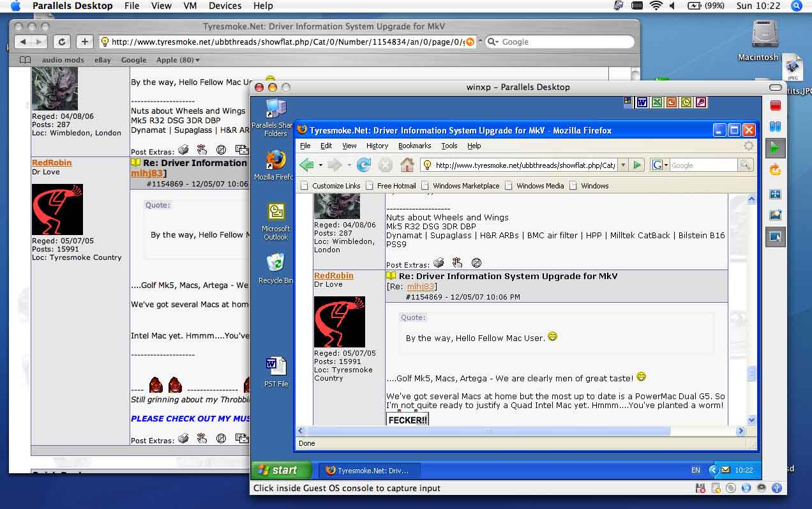Open the Microsoft Outlook desktop shortcut
This screenshot has width=812, height=509.
coord(276,221)
